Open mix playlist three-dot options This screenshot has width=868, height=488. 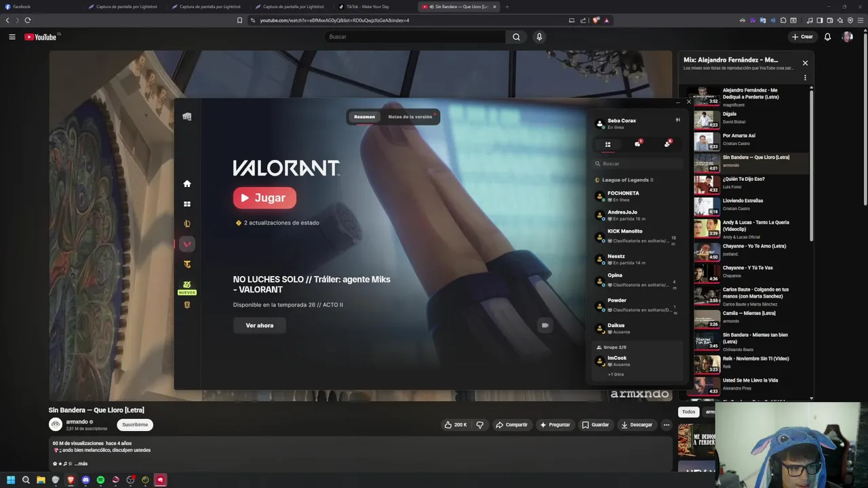click(805, 78)
